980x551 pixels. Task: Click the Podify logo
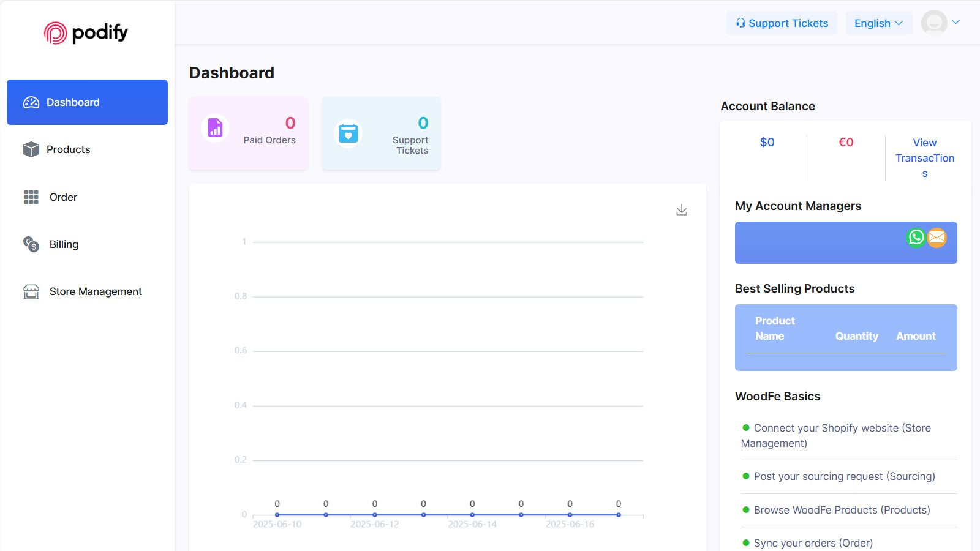pyautogui.click(x=86, y=32)
